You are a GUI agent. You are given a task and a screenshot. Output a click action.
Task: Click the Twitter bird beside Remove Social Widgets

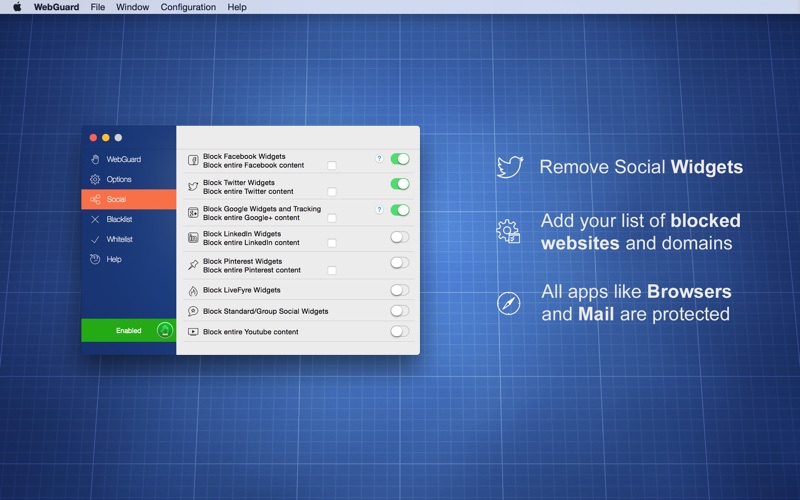(x=510, y=167)
